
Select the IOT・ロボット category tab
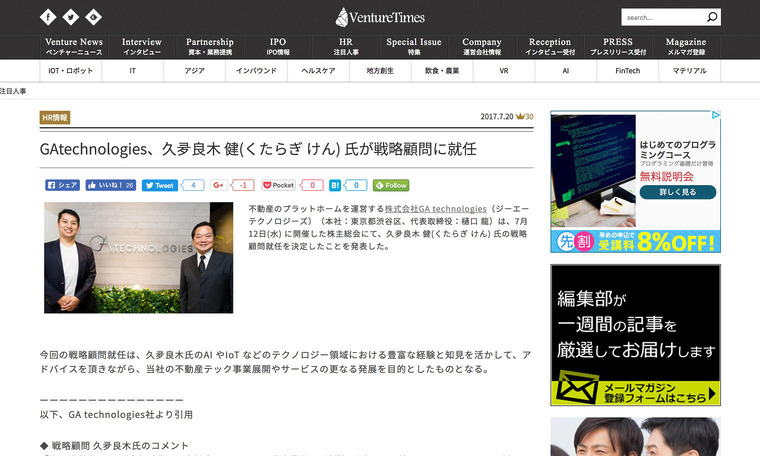point(71,71)
